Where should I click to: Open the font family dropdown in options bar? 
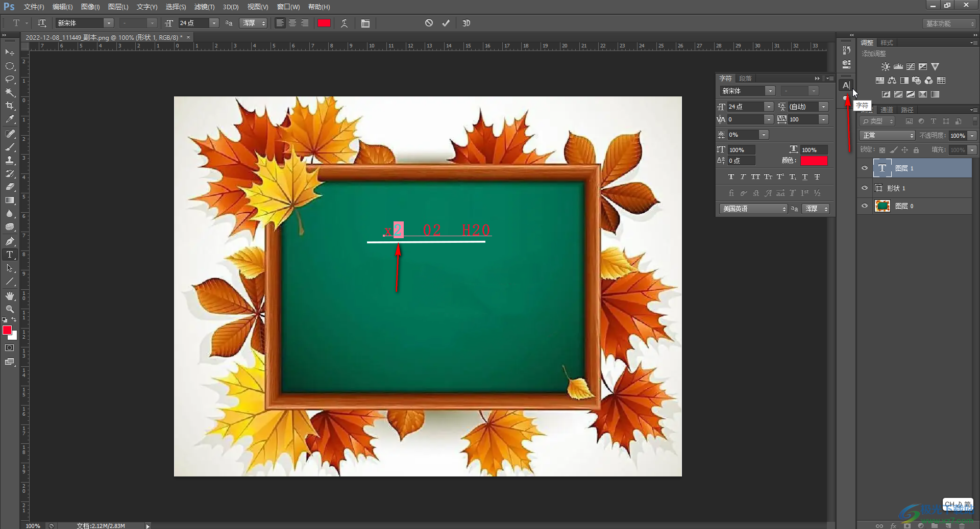pyautogui.click(x=109, y=23)
